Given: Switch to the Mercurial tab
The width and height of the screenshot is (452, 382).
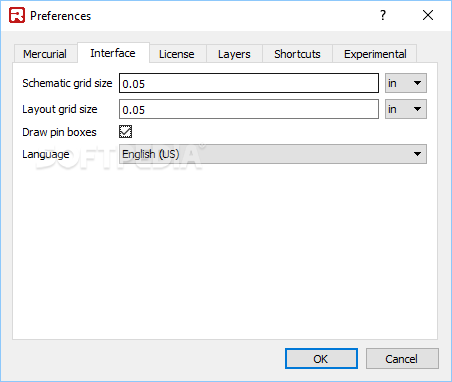Looking at the screenshot, I should pyautogui.click(x=45, y=54).
